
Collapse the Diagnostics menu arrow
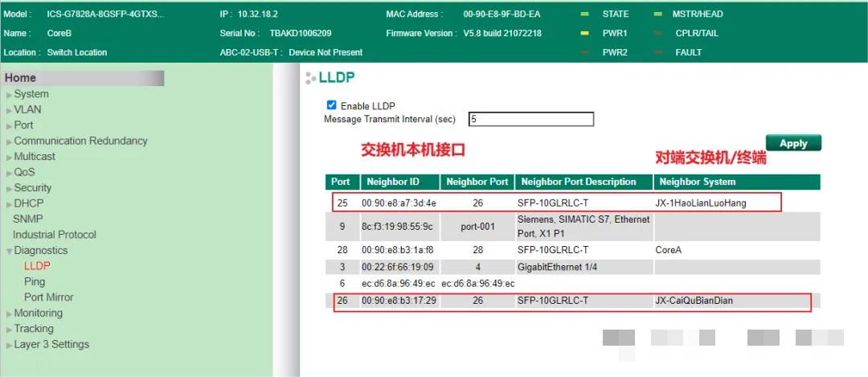(x=10, y=251)
